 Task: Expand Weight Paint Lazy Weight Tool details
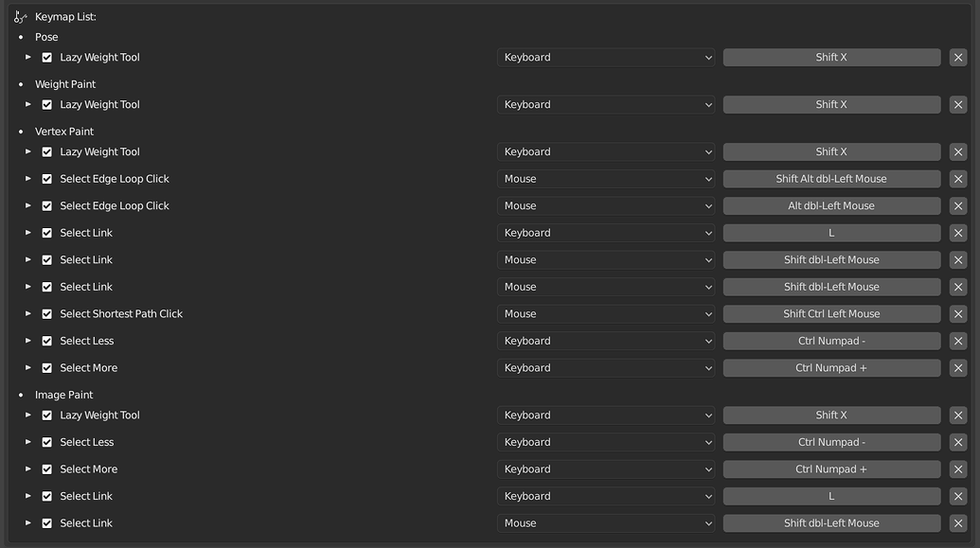pyautogui.click(x=28, y=104)
